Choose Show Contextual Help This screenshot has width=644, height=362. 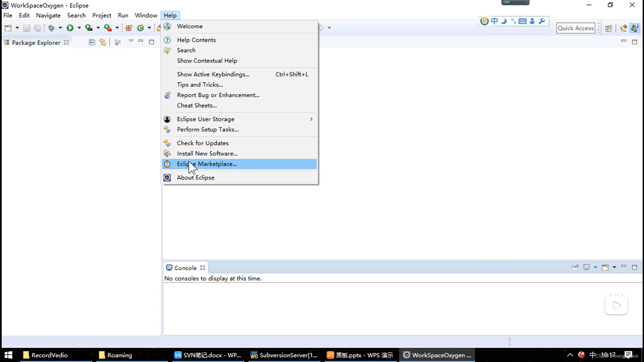239,61
